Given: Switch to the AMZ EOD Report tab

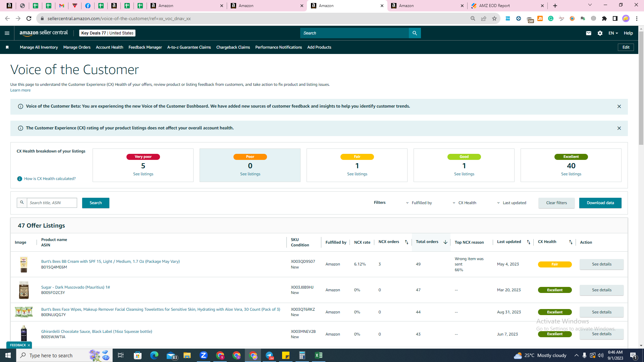Looking at the screenshot, I should (x=507, y=6).
